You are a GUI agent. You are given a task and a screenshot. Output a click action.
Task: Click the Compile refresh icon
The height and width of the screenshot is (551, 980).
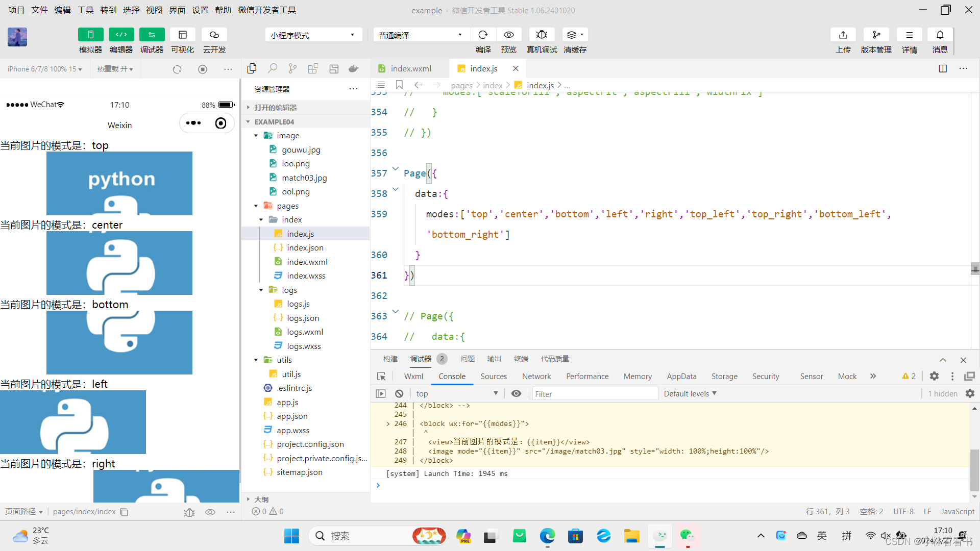point(483,35)
